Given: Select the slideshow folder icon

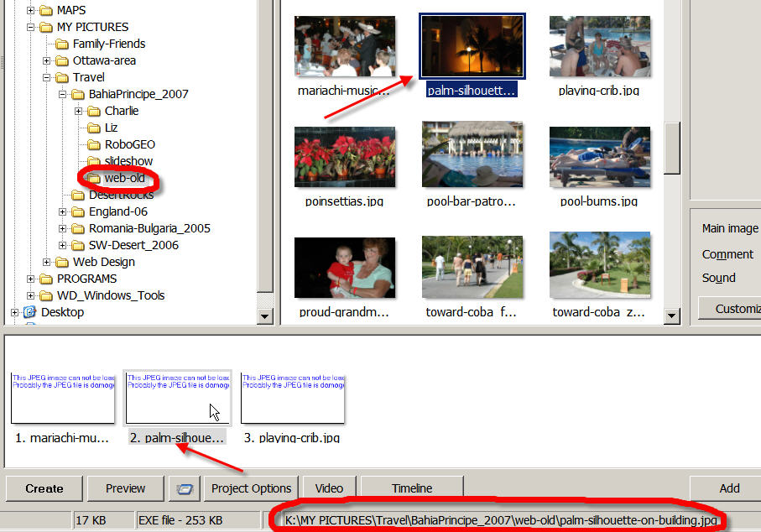Looking at the screenshot, I should pos(94,161).
